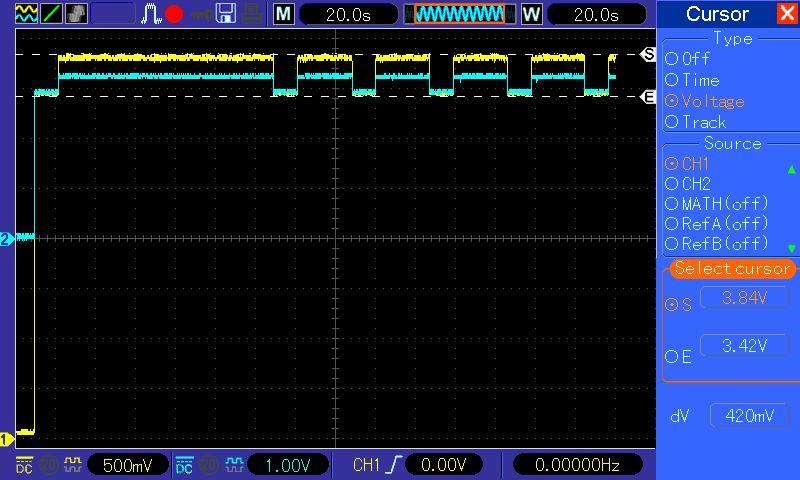Click the red record/stop circle
This screenshot has height=480, width=800.
[174, 14]
